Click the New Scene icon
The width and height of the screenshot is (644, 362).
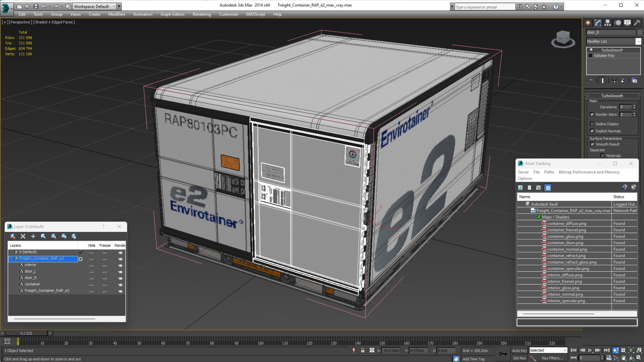[x=19, y=6]
